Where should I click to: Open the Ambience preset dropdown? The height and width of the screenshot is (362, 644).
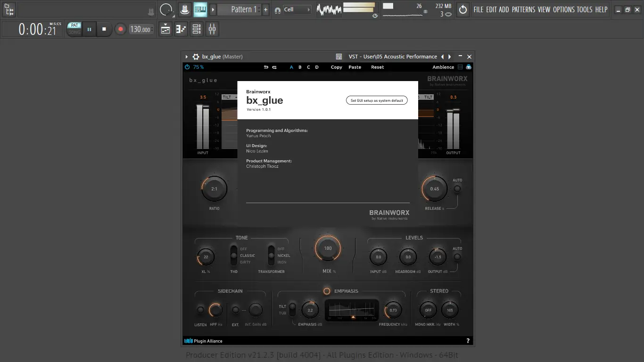click(x=443, y=67)
